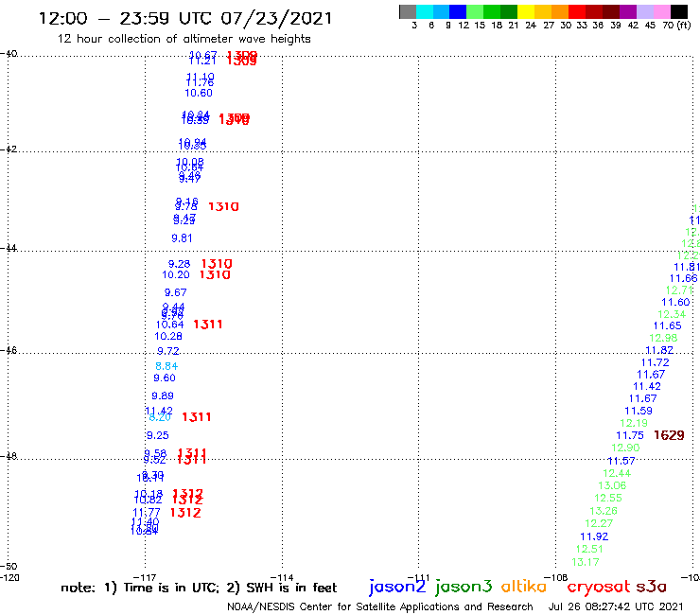Viewport: 700px width, 615px height.
Task: Click the black swatch at the scale's end
Action: pos(678,11)
